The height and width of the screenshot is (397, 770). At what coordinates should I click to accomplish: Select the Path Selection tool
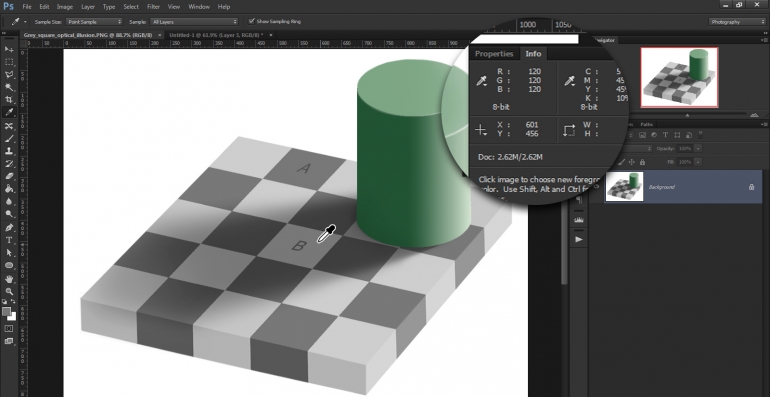pos(9,253)
